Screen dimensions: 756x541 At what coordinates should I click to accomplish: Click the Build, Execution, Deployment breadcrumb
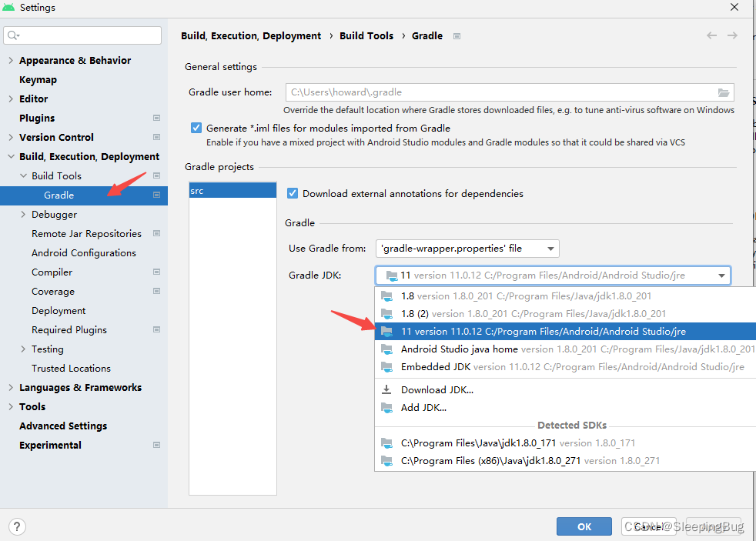click(x=250, y=35)
